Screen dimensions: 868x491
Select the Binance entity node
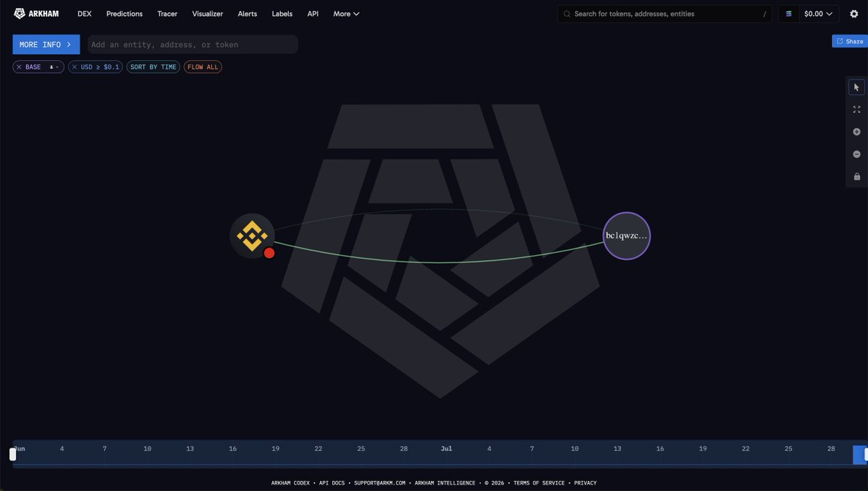(252, 236)
